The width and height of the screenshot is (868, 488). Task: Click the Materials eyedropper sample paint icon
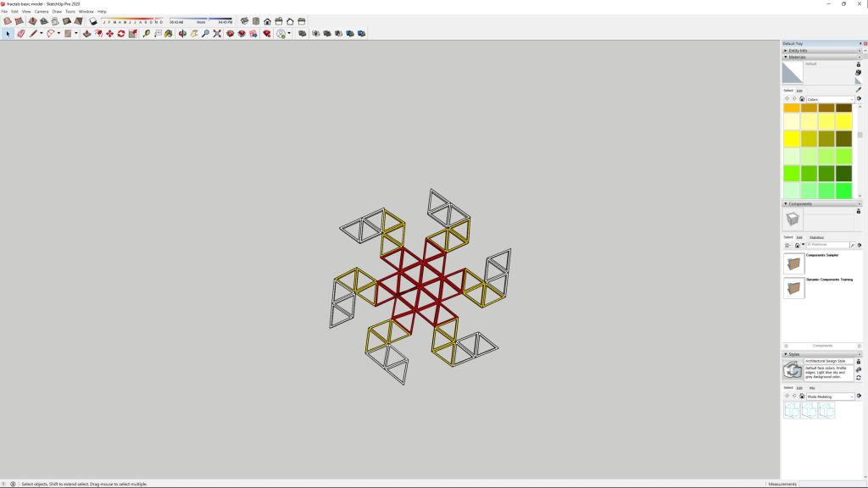pyautogui.click(x=858, y=90)
